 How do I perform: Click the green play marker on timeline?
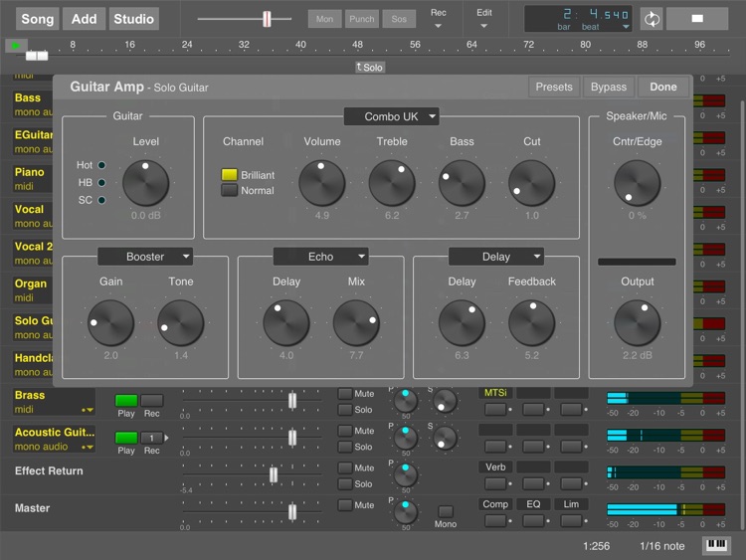point(17,45)
